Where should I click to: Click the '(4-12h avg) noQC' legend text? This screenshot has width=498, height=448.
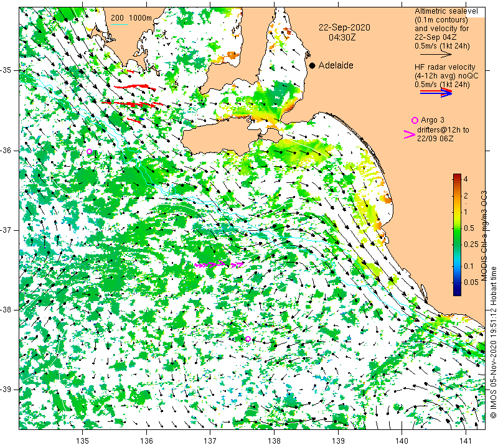tap(446, 76)
